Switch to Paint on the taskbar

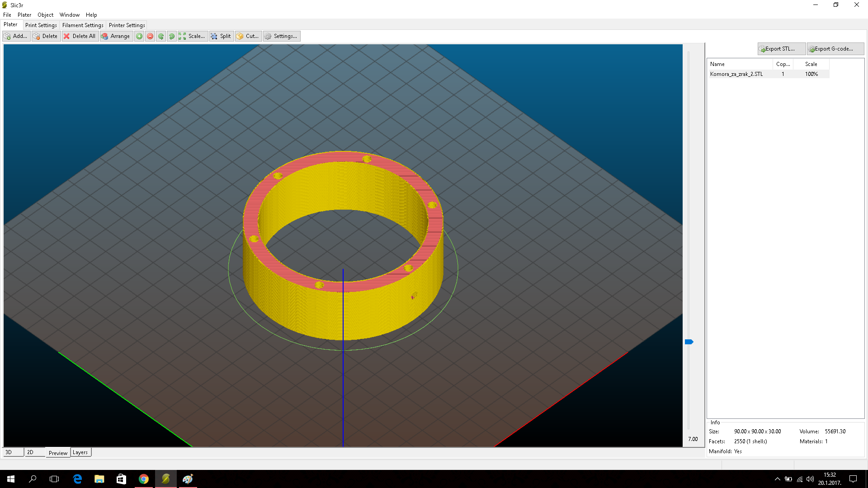coord(188,479)
